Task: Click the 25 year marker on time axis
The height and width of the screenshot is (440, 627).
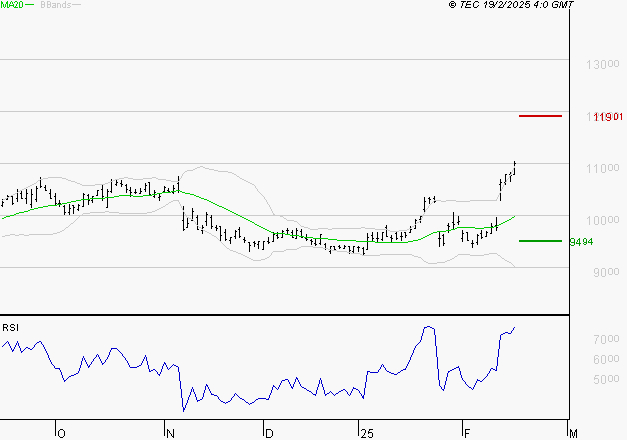Action: (x=367, y=434)
